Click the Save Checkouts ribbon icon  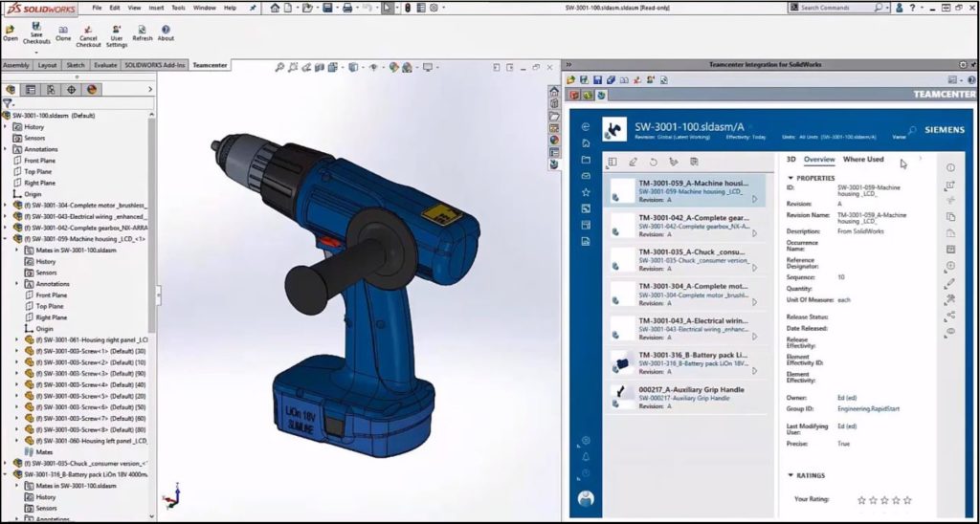point(36,26)
